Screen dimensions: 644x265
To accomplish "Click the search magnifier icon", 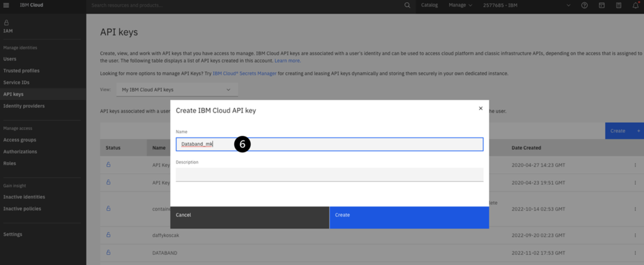I will tap(407, 5).
